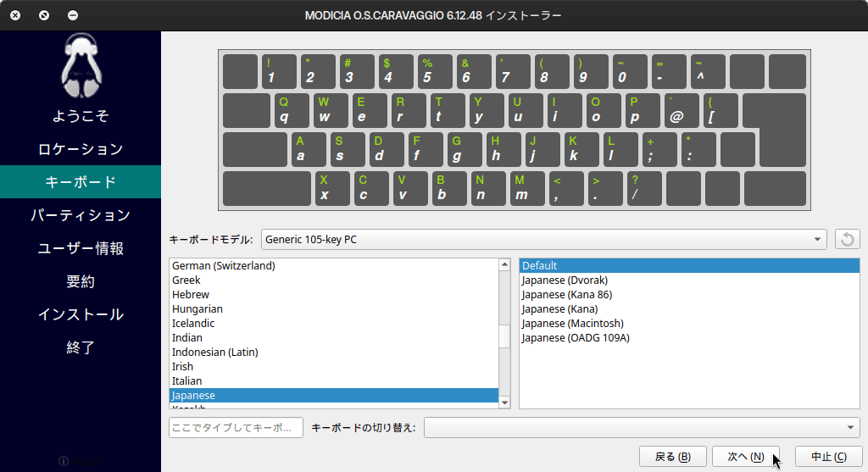Screen dimensions: 868x472
Task: Click the reset keyboard model icon button
Action: 847,239
